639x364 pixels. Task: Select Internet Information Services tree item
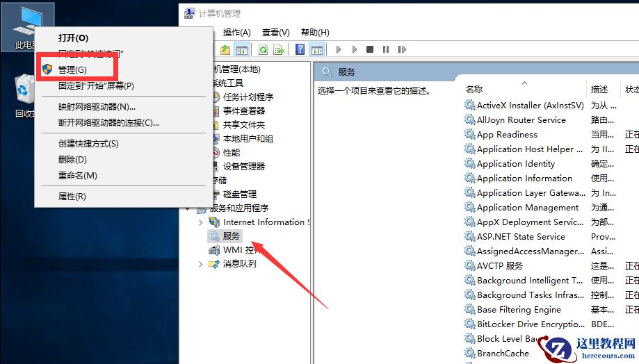click(x=266, y=222)
